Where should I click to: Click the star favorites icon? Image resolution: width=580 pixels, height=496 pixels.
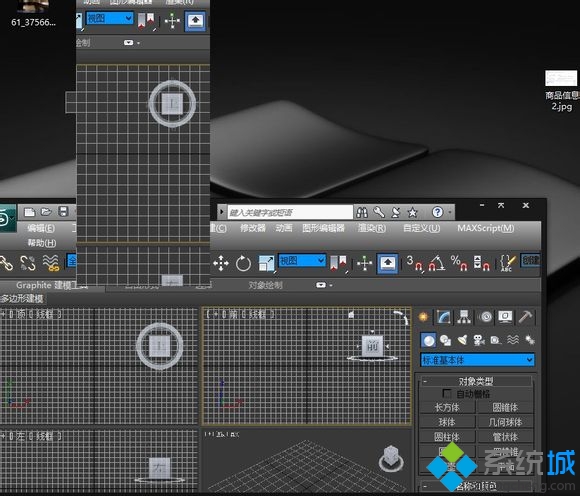click(x=412, y=212)
